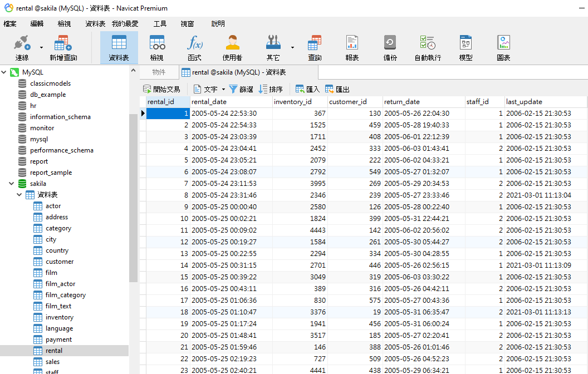The image size is (588, 374).
Task: Click the 新增查詢 new query icon
Action: [63, 47]
